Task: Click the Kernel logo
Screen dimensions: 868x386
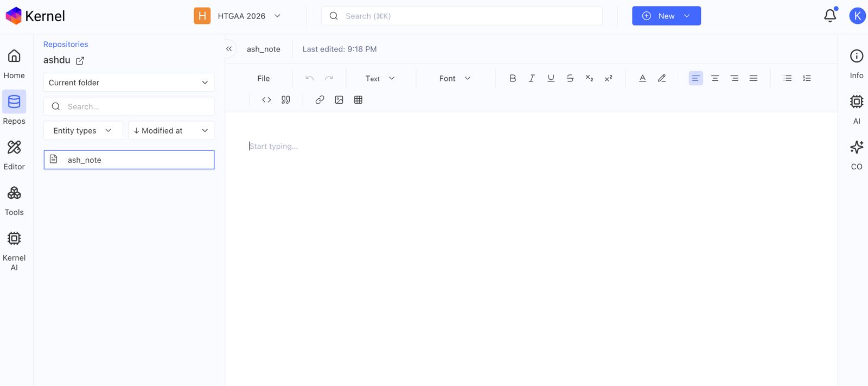Action: (35, 16)
